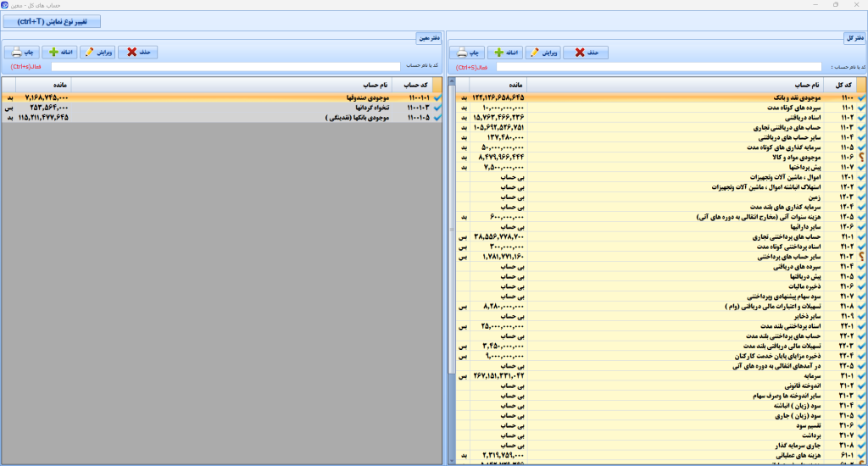Select the row موجودی نقد و بانک
The height and width of the screenshot is (466, 868).
[x=661, y=97]
